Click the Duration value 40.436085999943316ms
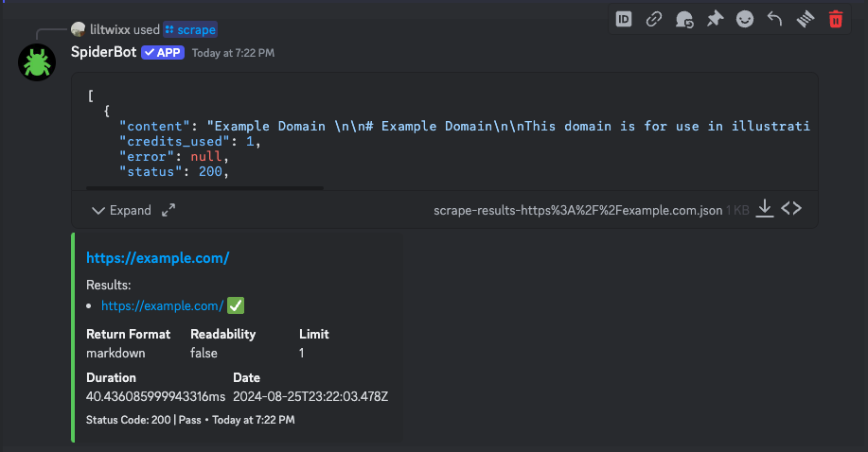The height and width of the screenshot is (452, 868). 155,396
